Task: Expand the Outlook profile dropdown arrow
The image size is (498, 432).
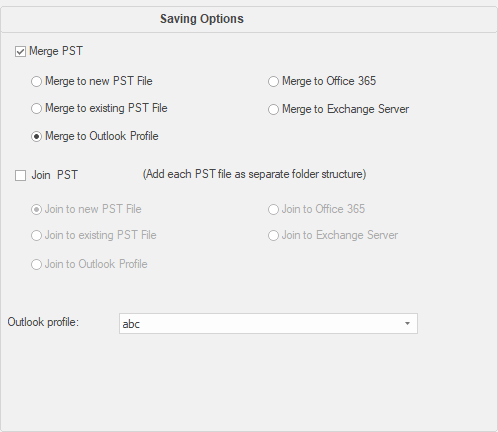Action: [x=407, y=323]
